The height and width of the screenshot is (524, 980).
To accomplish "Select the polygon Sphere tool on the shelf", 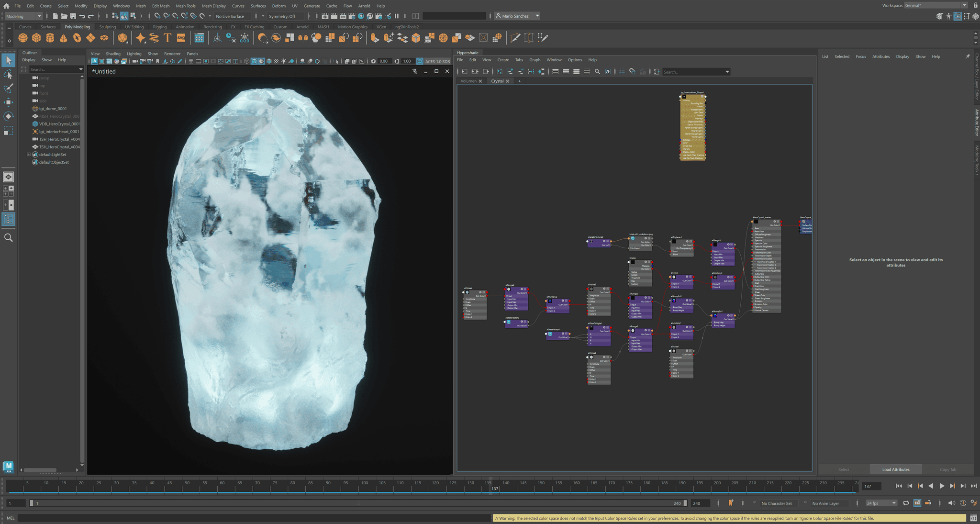I will pyautogui.click(x=23, y=38).
